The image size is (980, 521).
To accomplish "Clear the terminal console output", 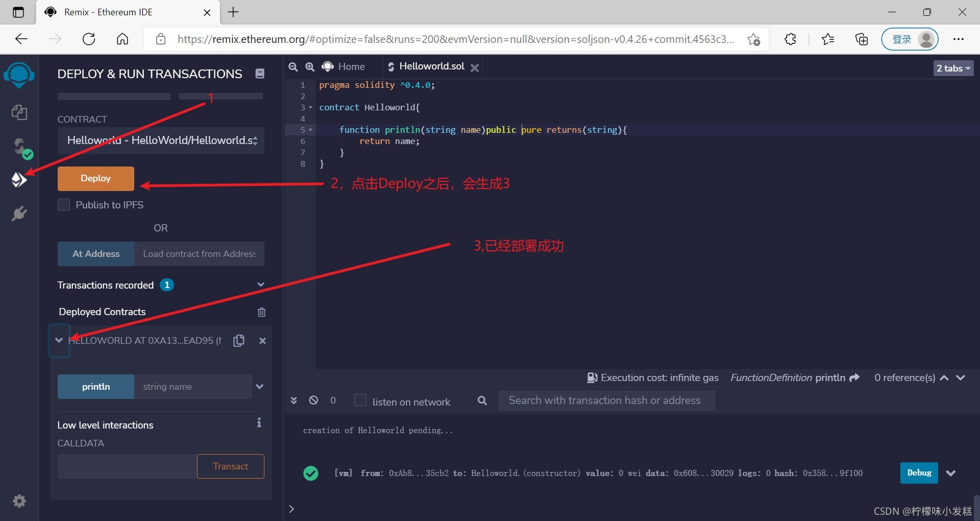I will pos(313,400).
